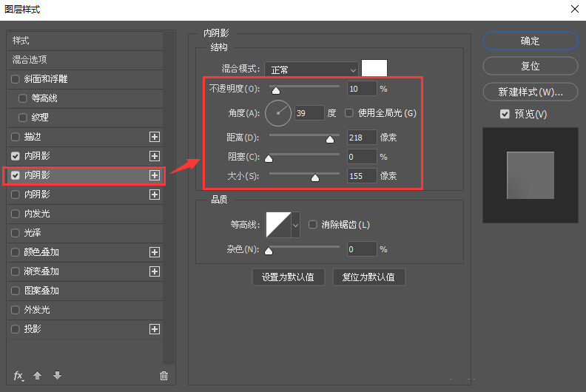Enable the 光泽 checkbox
The image size is (586, 392).
click(16, 233)
